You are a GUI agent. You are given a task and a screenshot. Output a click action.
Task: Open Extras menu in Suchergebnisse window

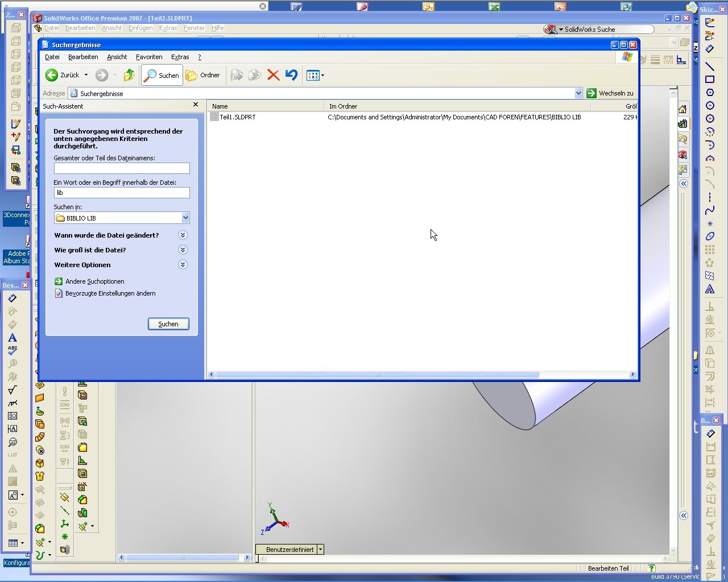pos(180,57)
